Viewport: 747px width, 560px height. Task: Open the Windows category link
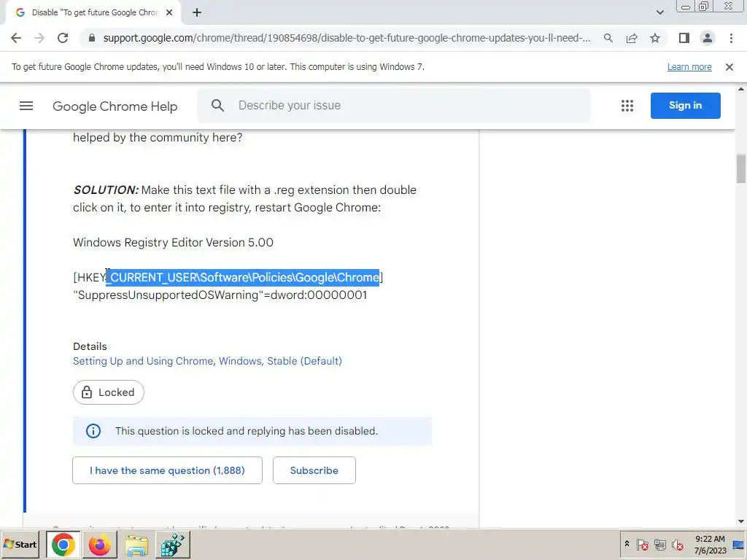coord(240,361)
